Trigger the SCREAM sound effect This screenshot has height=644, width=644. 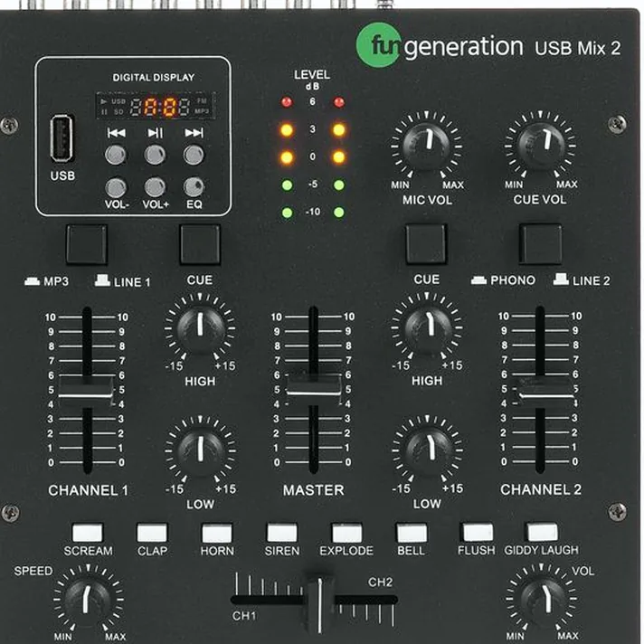click(87, 533)
